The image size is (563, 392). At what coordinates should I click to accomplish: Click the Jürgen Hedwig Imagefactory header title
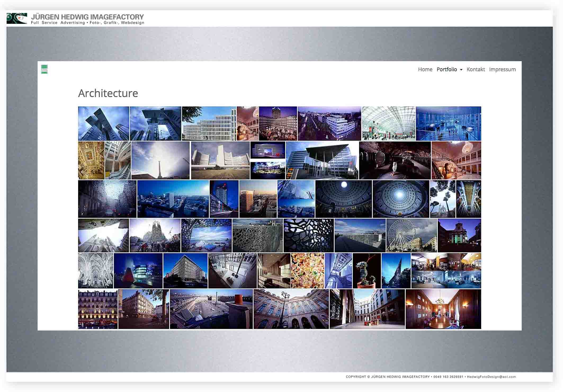87,17
